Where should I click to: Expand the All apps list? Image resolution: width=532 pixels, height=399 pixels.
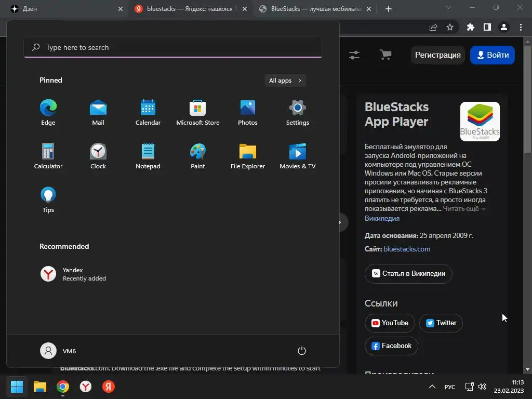[285, 81]
